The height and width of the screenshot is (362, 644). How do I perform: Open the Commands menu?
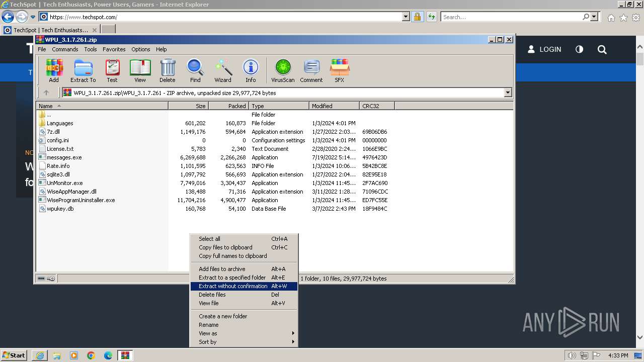pos(65,49)
